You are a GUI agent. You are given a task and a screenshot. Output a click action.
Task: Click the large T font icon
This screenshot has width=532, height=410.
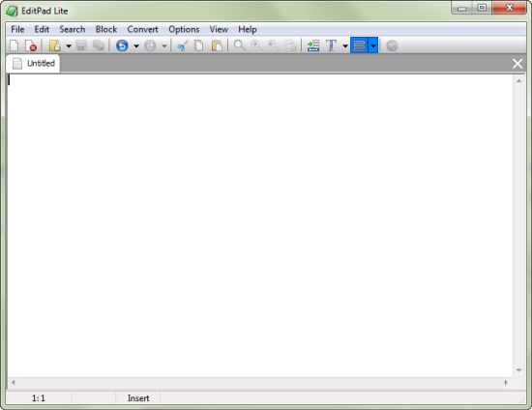tap(331, 45)
